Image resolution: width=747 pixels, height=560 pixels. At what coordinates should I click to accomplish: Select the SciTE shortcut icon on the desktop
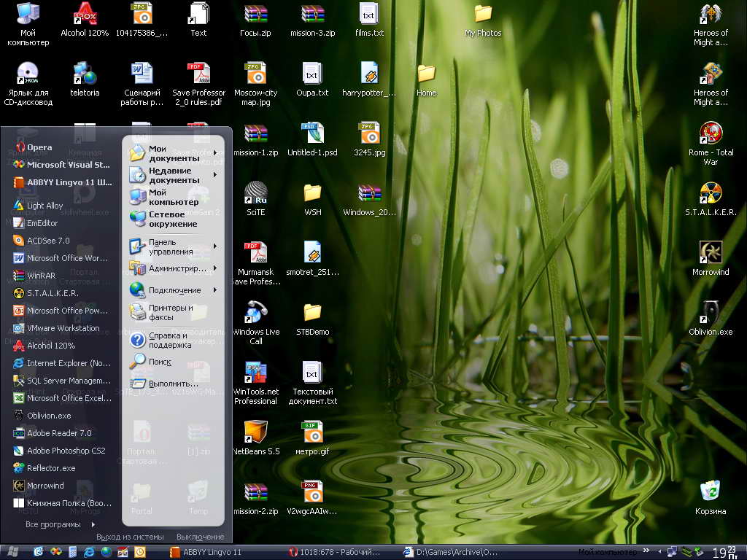(256, 199)
